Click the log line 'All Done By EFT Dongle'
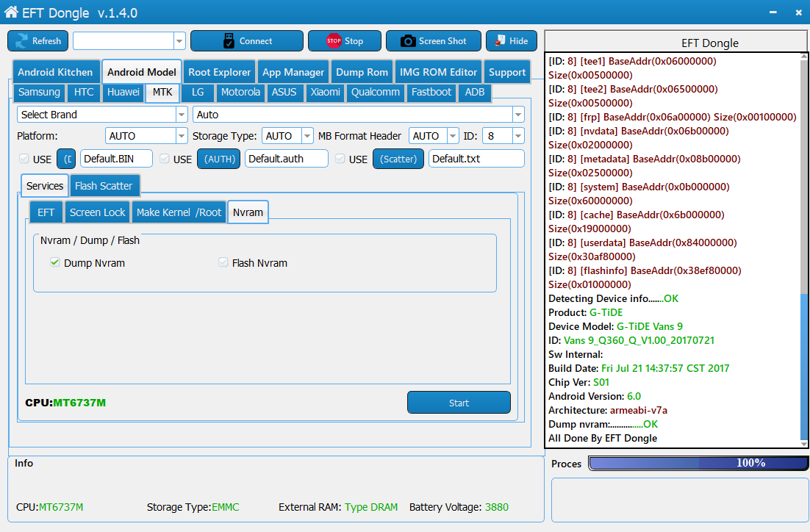This screenshot has width=810, height=532. 603,438
